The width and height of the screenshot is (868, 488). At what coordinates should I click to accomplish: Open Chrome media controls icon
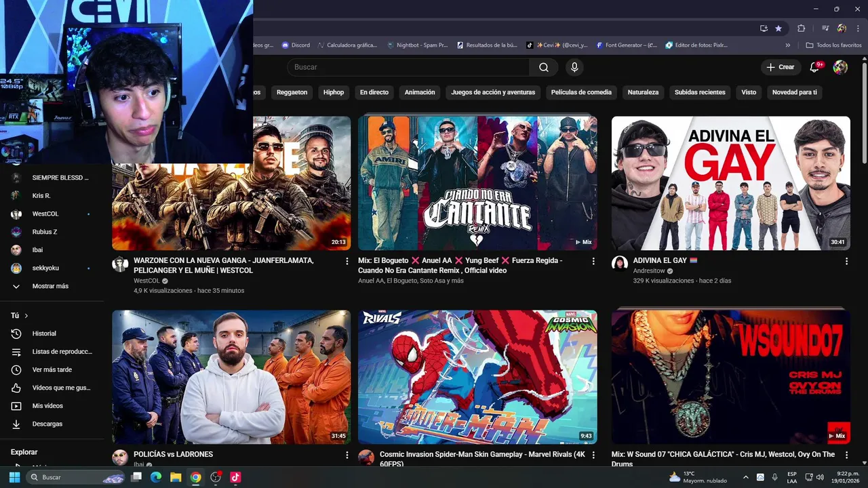click(825, 28)
